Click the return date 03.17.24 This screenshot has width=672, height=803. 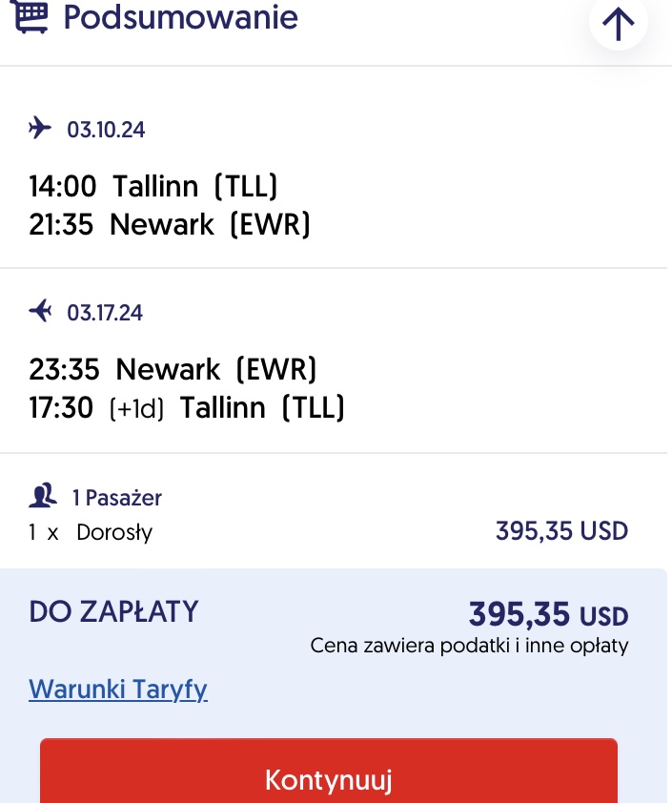click(x=105, y=313)
